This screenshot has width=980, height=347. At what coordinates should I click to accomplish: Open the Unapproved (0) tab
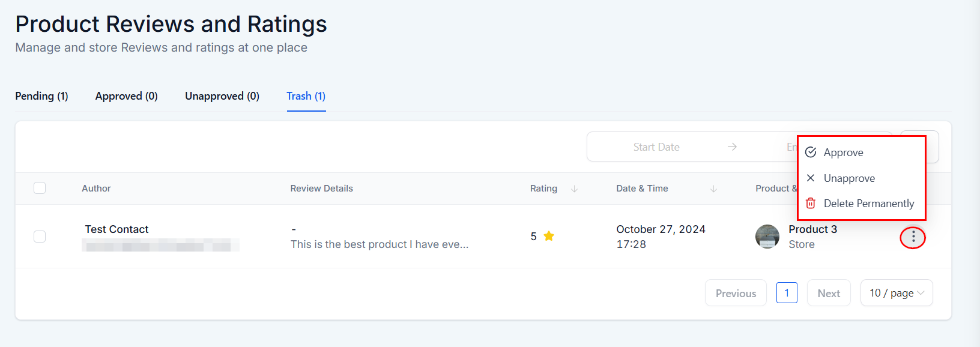[222, 96]
